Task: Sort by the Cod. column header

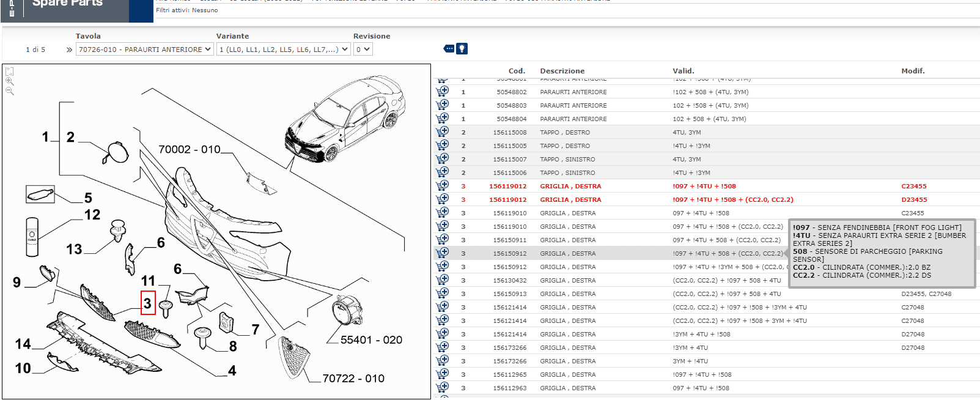Action: pyautogui.click(x=517, y=71)
